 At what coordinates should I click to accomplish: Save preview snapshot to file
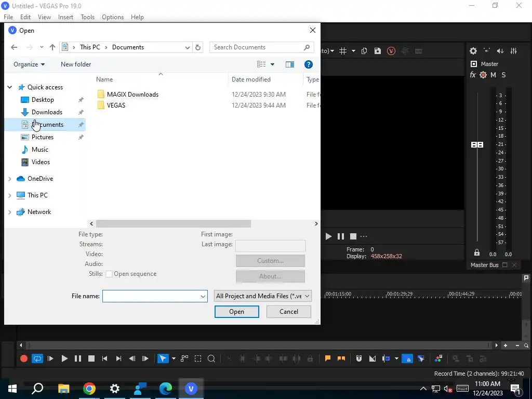(x=377, y=51)
